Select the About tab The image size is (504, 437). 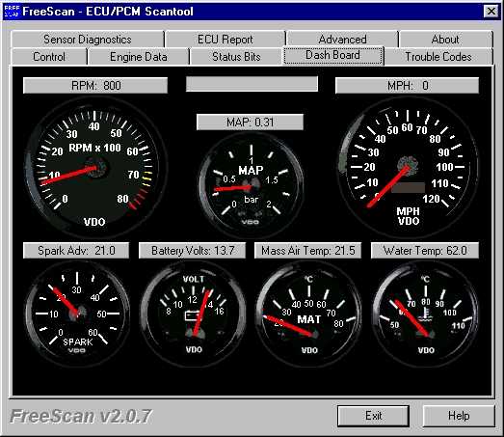tap(445, 40)
